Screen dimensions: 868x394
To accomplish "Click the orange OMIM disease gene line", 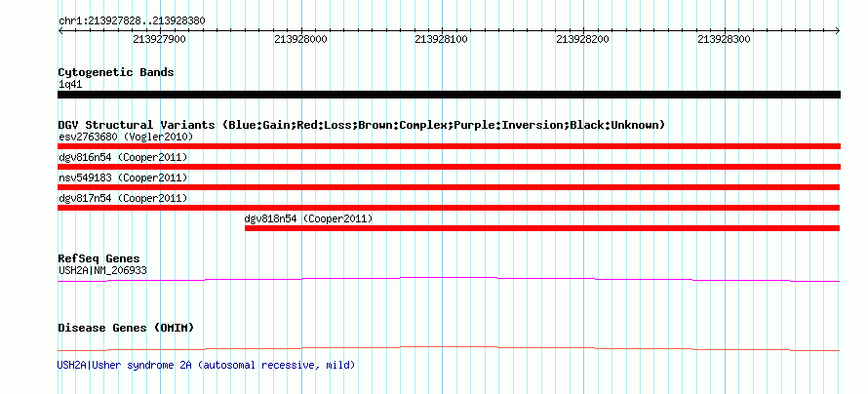I will (x=449, y=348).
